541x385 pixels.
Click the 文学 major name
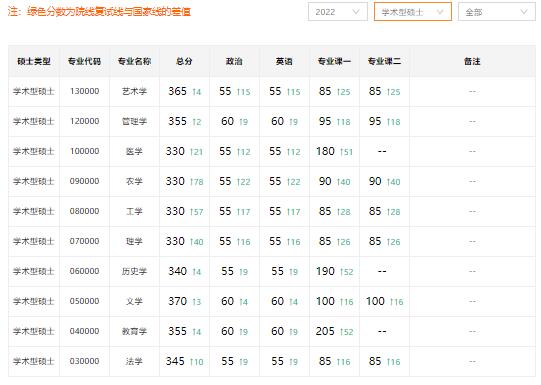[x=134, y=302]
